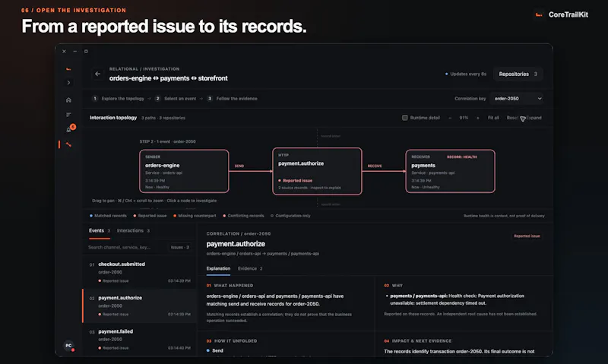Zoom in topology with the plus button
The height and width of the screenshot is (364, 608).
tap(478, 118)
